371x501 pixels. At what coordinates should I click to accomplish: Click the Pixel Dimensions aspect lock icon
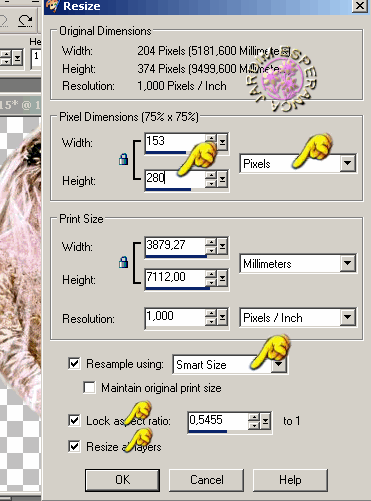tap(123, 159)
